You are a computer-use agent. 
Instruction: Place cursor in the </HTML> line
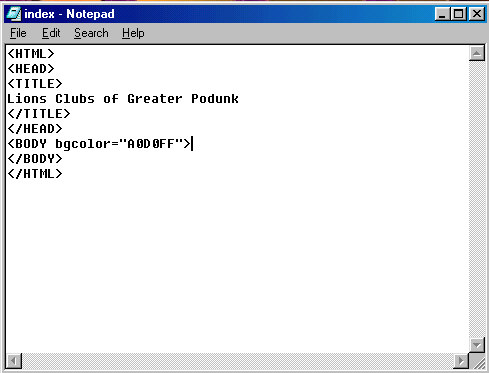35,174
